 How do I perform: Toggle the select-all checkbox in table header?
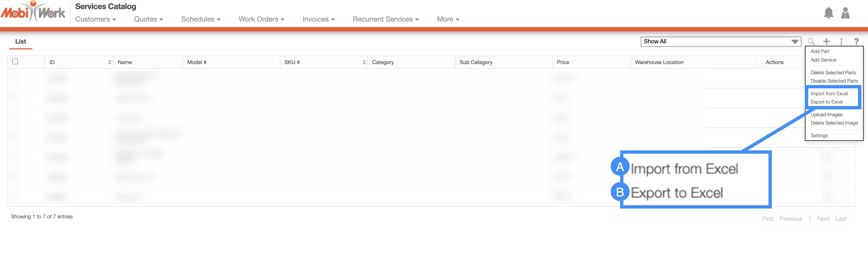click(15, 62)
